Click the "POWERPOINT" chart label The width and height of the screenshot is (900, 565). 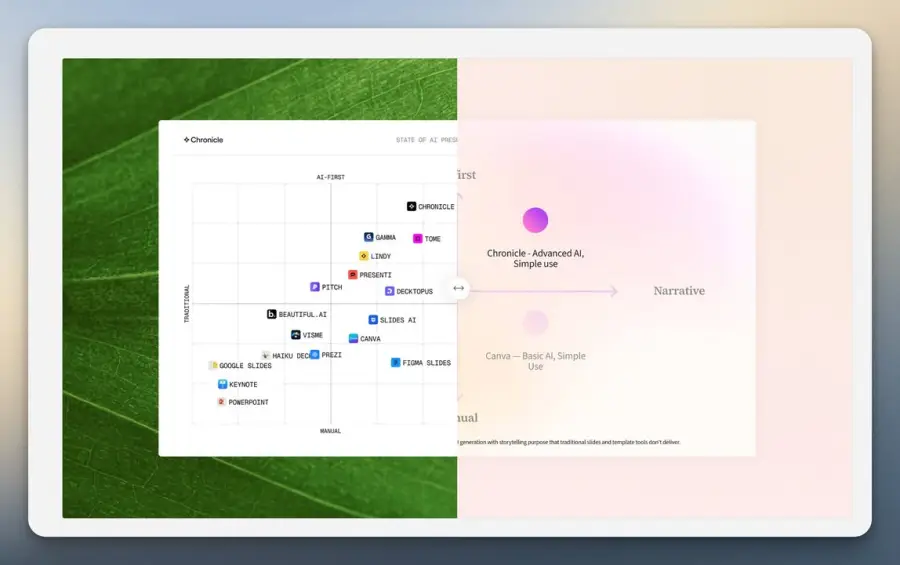(249, 402)
